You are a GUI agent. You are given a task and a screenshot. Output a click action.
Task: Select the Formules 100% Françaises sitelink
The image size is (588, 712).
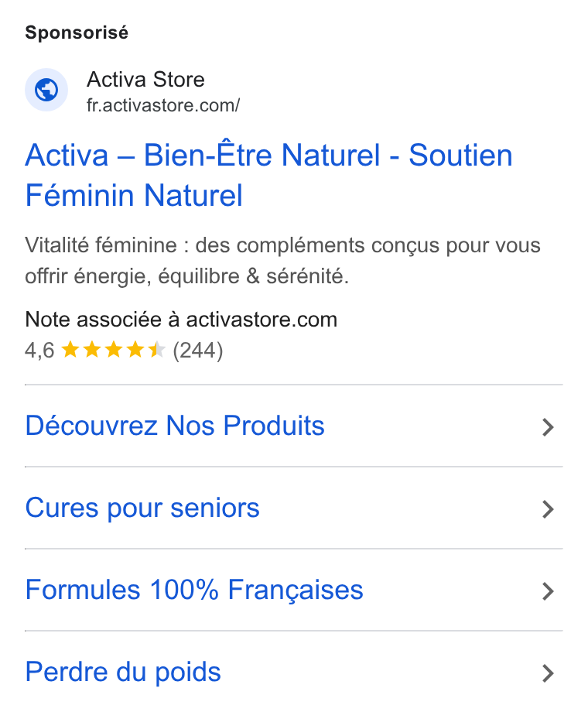(194, 590)
